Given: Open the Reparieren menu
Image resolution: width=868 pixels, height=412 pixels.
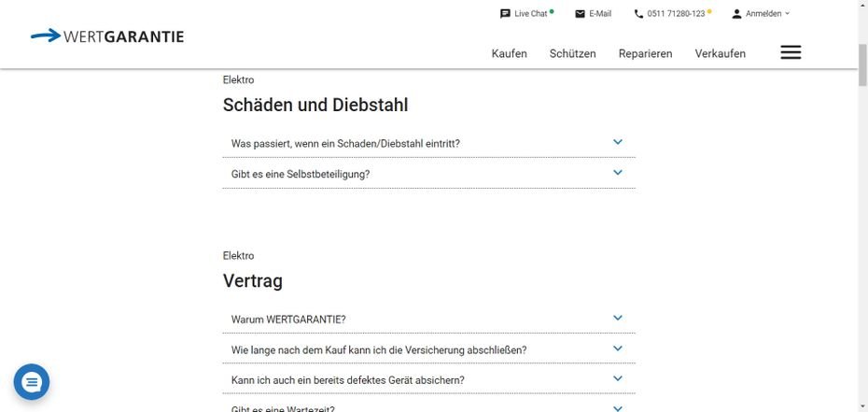Looking at the screenshot, I should click(646, 53).
